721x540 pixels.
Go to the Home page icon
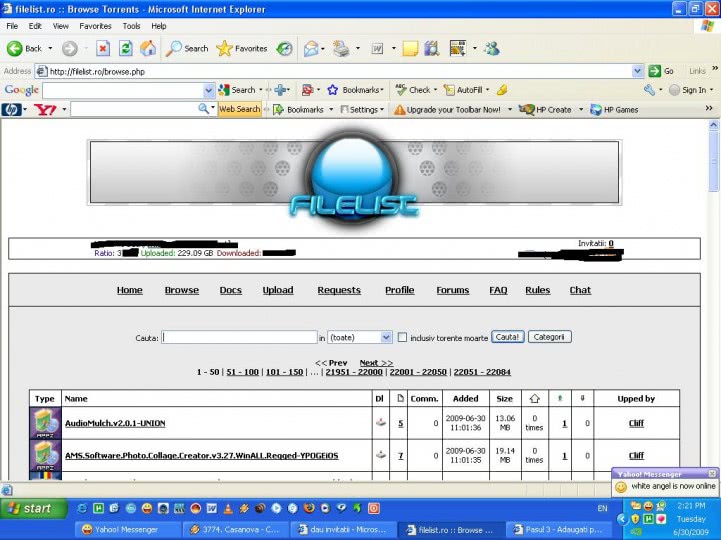pyautogui.click(x=148, y=48)
